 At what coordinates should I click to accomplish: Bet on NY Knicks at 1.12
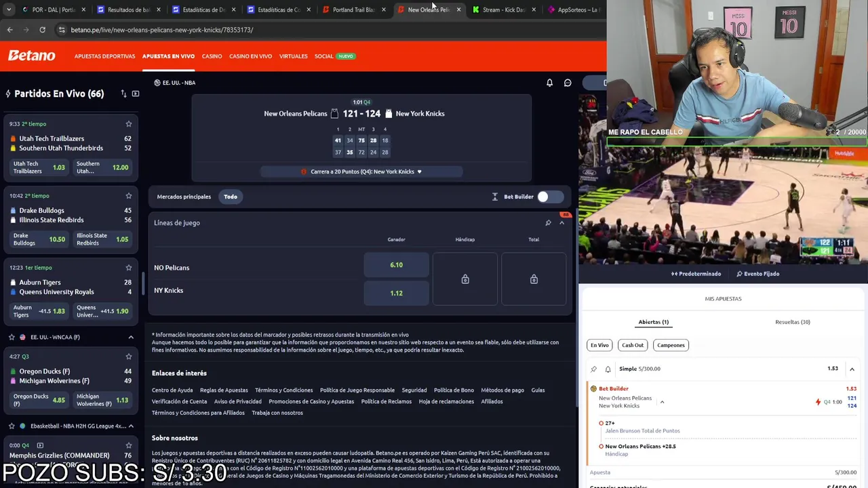pos(397,293)
